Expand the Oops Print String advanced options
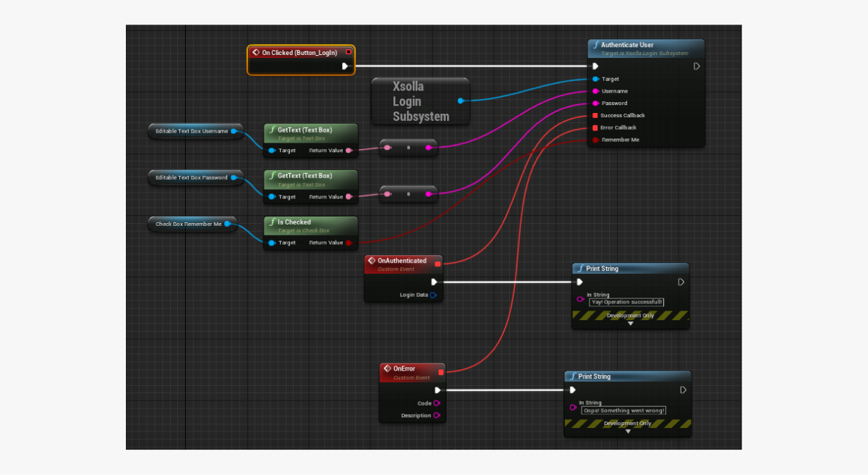The image size is (868, 475). pyautogui.click(x=628, y=432)
